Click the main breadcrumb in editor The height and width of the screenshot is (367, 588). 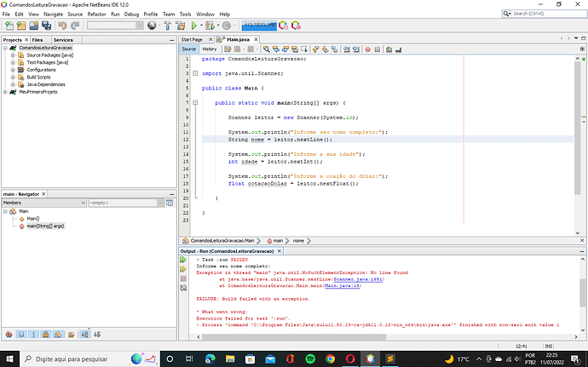click(278, 241)
